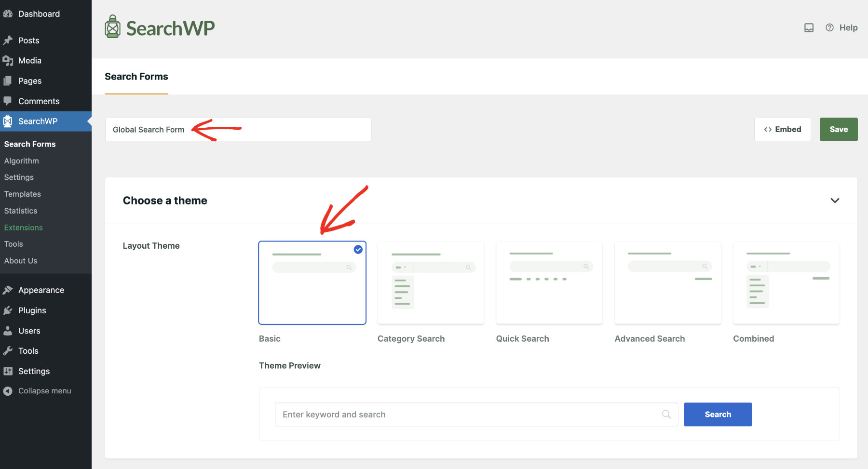Navigate to the Extensions page

[23, 227]
